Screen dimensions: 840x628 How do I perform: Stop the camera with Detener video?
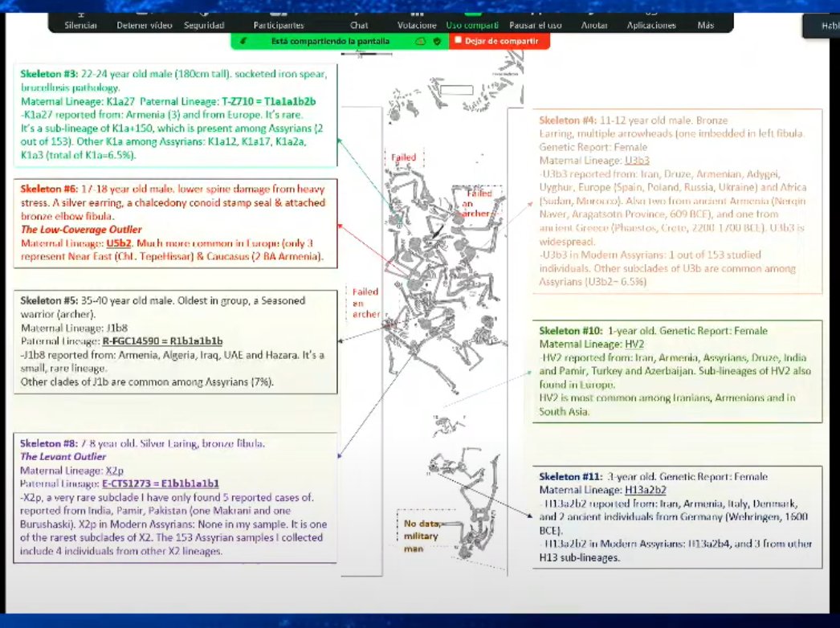click(x=145, y=22)
